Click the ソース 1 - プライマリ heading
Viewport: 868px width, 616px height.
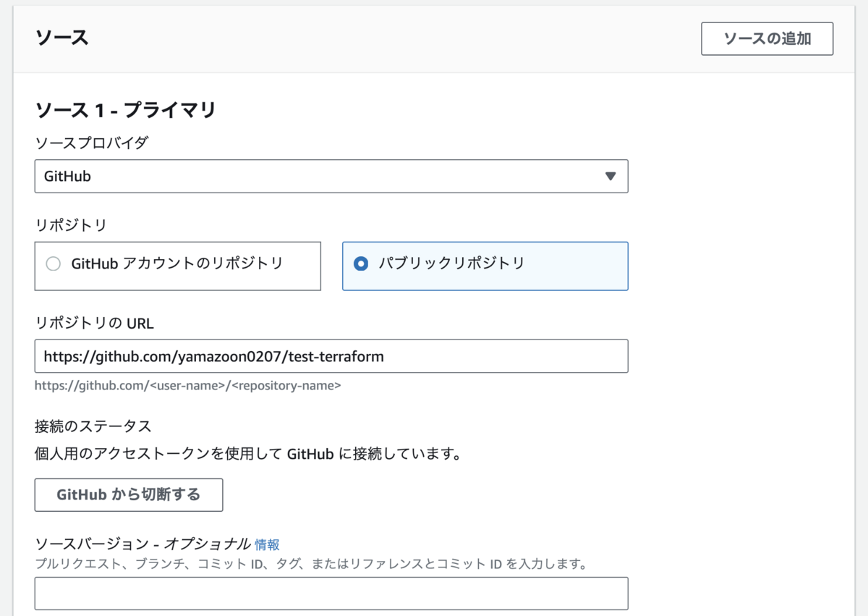125,111
